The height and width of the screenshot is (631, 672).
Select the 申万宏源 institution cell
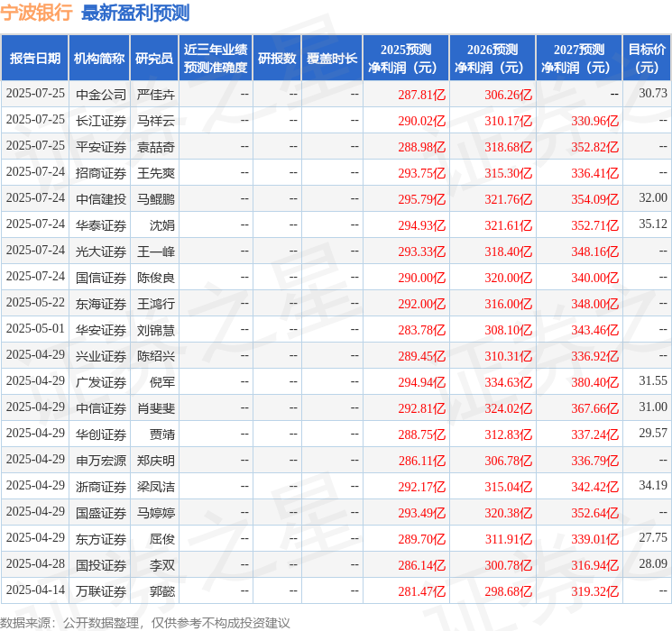point(101,461)
